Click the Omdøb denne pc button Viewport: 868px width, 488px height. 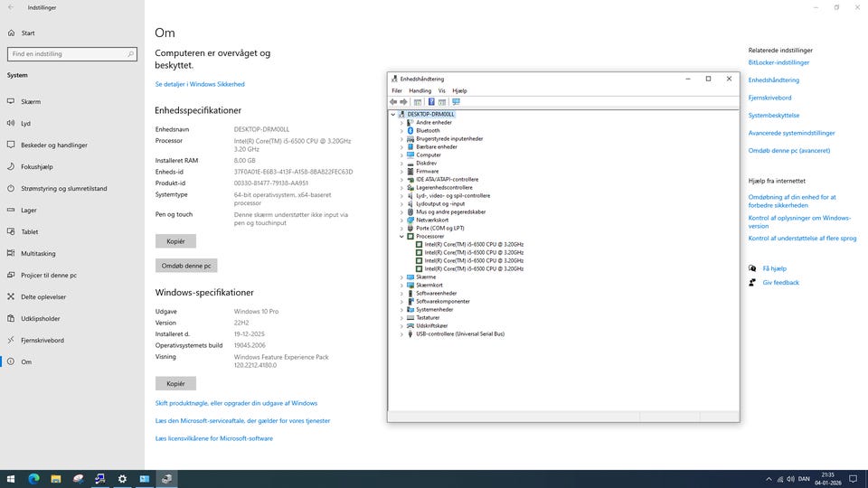[x=186, y=266]
